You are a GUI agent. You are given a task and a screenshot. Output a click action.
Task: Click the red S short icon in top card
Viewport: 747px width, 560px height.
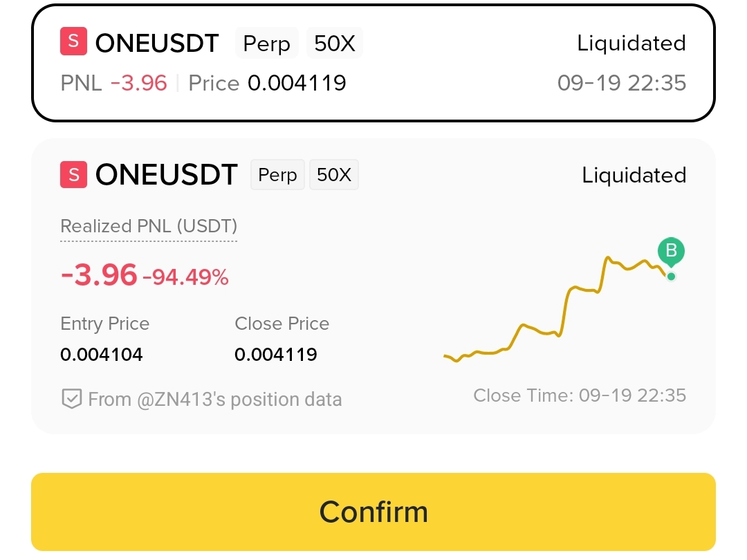point(73,41)
